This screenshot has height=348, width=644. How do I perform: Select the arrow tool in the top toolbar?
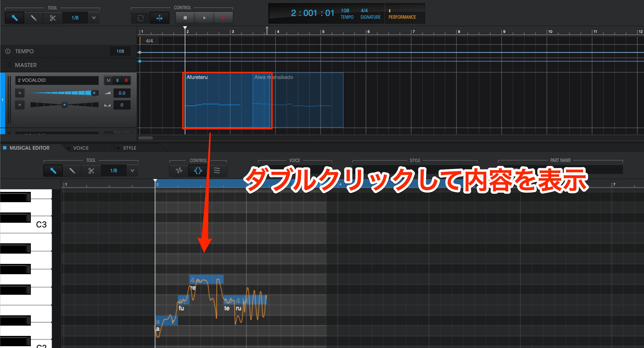coord(15,18)
